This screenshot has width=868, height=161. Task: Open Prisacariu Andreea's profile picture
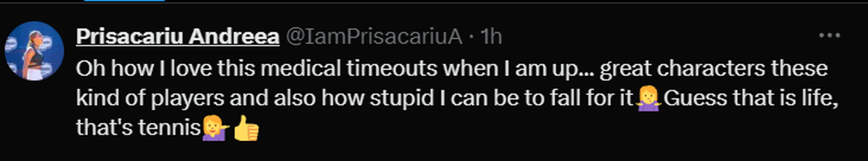(x=34, y=51)
